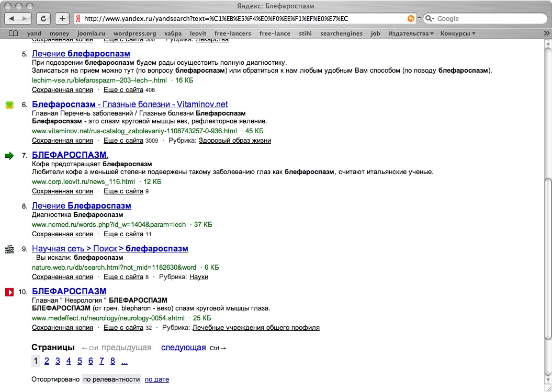The image size is (552, 392).
Task: Reload the page with the refresh button
Action: [43, 19]
